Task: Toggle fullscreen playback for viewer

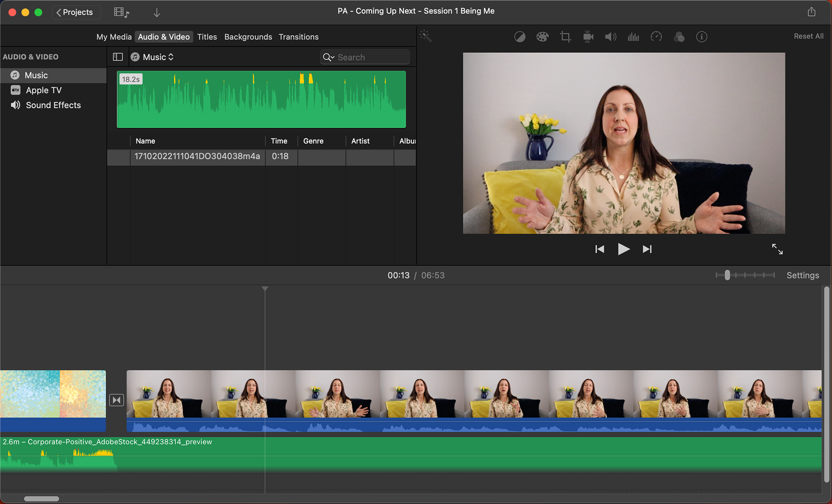Action: click(x=777, y=249)
